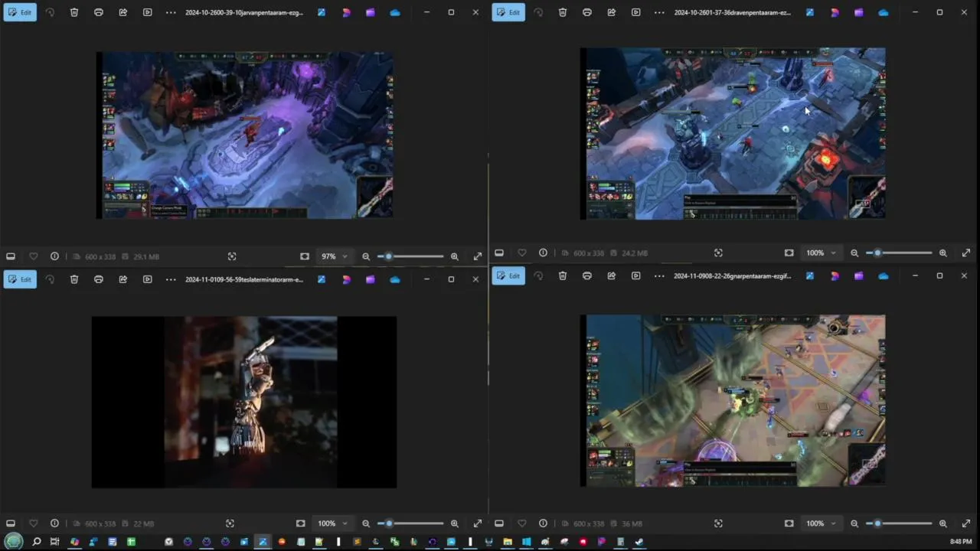Start slideshow in the teslaterminatorarm window
Viewport: 980px width, 551px height.
tap(148, 279)
